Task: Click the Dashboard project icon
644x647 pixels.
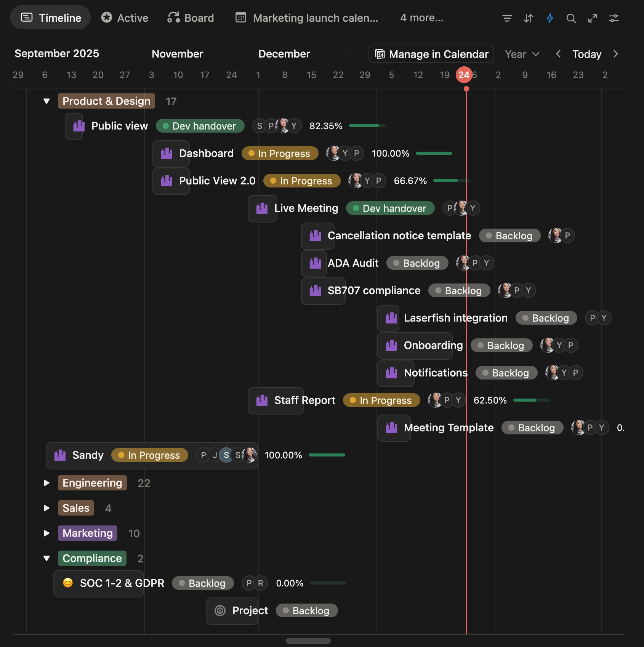Action: [167, 154]
